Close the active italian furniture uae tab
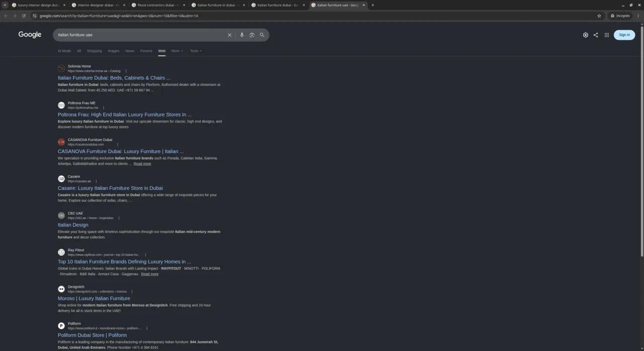Image resolution: width=644 pixels, height=351 pixels. pos(364,5)
